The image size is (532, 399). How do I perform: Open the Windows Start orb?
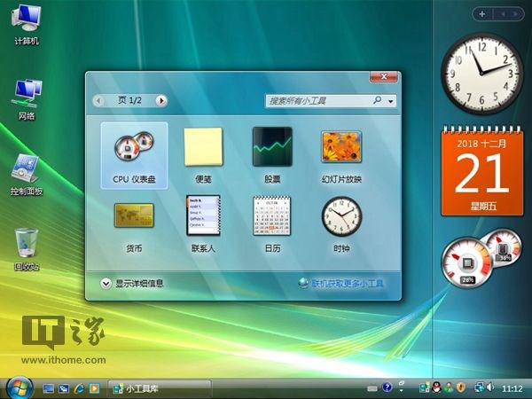pos(20,387)
